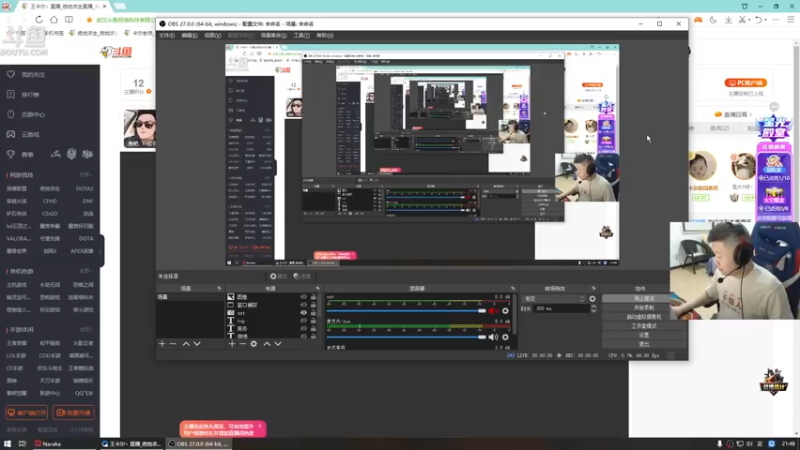Pop out Scene Transitions dock icon

click(593, 288)
